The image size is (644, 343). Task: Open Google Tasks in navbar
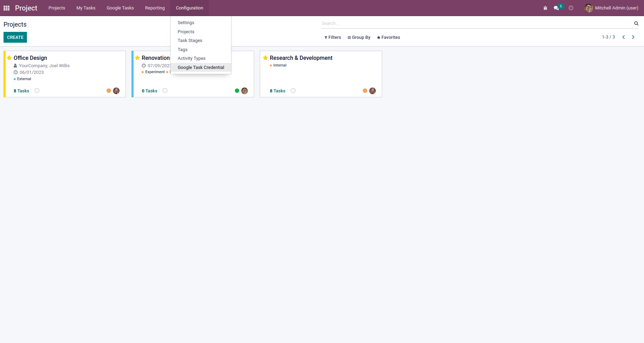120,8
